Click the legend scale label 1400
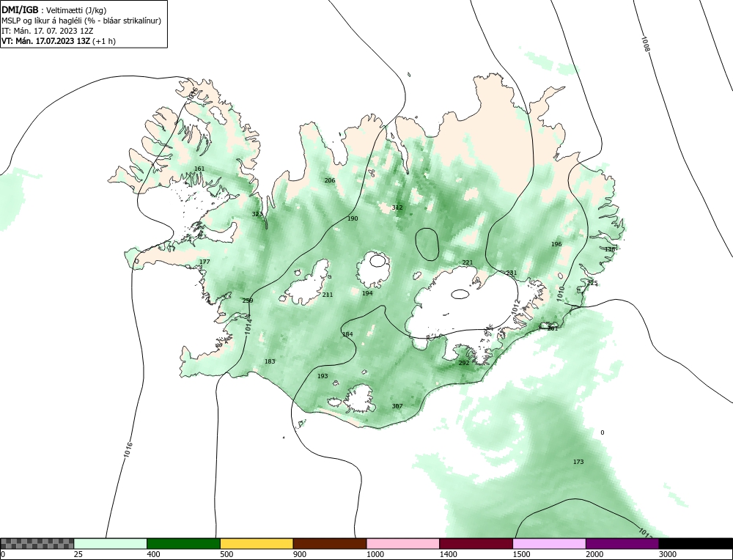The height and width of the screenshot is (560, 733). click(x=448, y=555)
